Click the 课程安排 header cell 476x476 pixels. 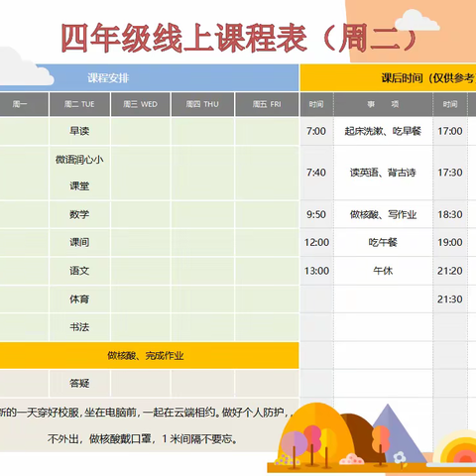click(149, 77)
